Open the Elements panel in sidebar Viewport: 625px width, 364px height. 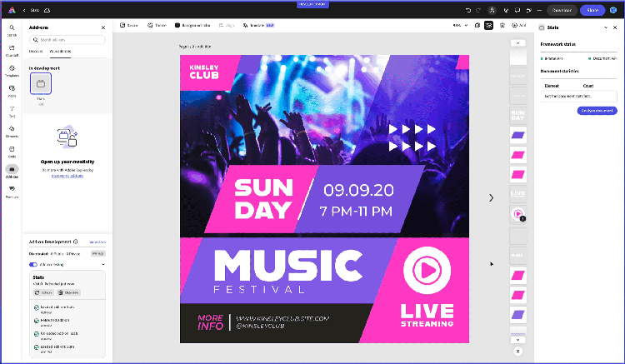(12, 129)
